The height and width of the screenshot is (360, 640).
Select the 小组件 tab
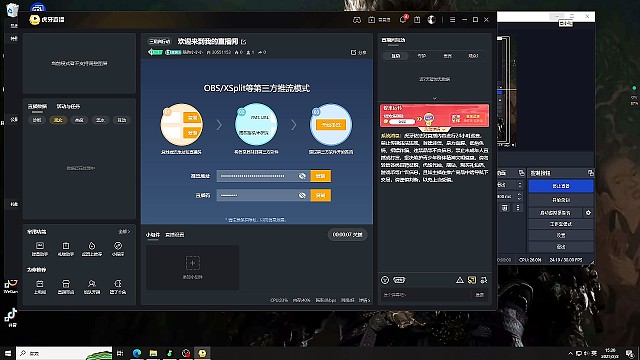pos(153,235)
